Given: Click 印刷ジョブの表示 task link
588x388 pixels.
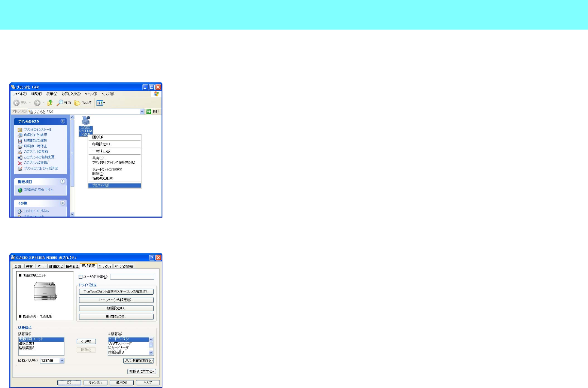Looking at the screenshot, I should (36, 135).
